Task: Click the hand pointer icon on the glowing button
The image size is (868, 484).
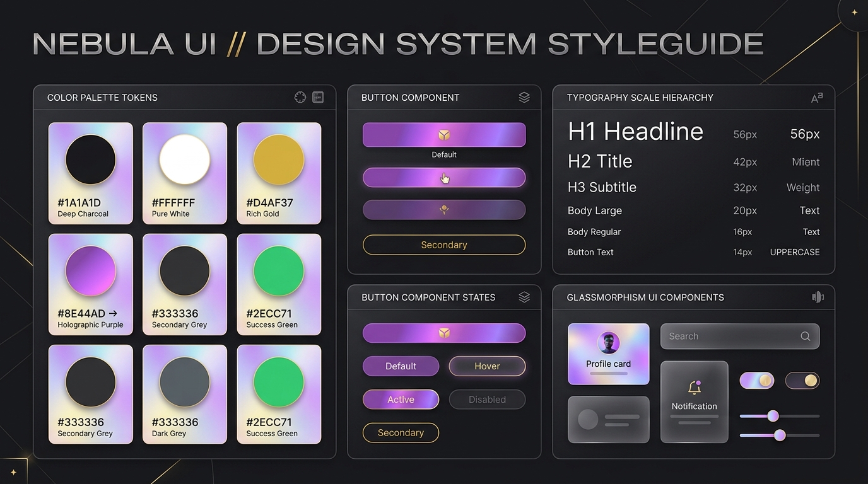Action: coord(445,178)
